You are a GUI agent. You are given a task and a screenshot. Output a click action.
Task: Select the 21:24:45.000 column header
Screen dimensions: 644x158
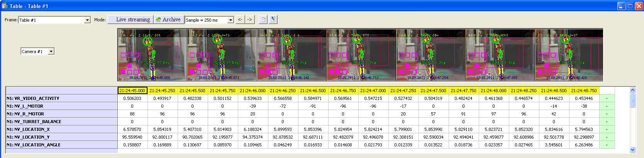click(132, 91)
